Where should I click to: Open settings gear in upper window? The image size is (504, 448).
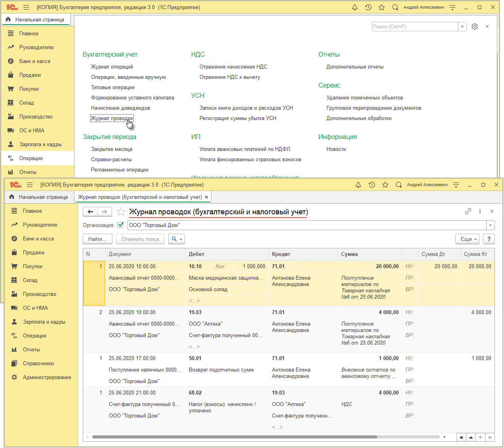coord(475,27)
